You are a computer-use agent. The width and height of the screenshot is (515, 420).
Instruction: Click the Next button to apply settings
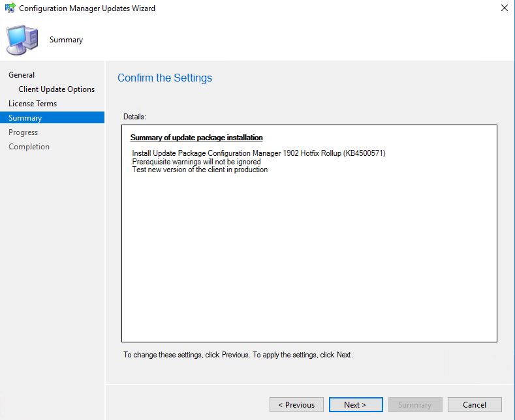pos(356,404)
